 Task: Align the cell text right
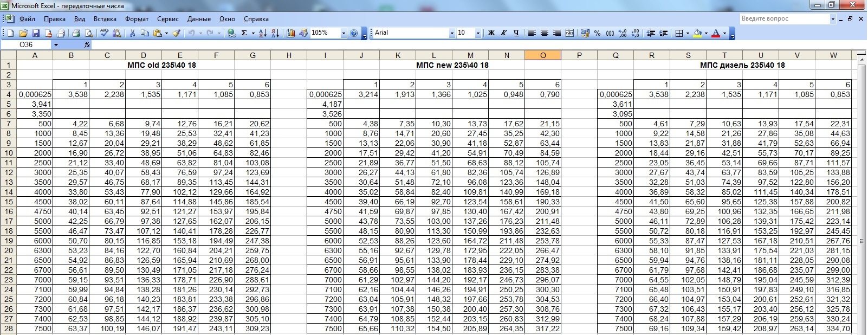557,33
